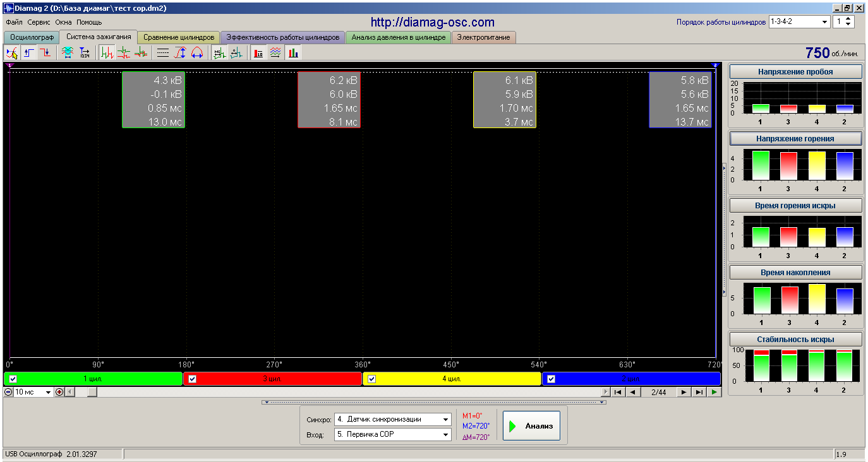This screenshot has height=462, width=868.
Task: Open the Анализ давления в цилиндре tab
Action: click(x=399, y=37)
